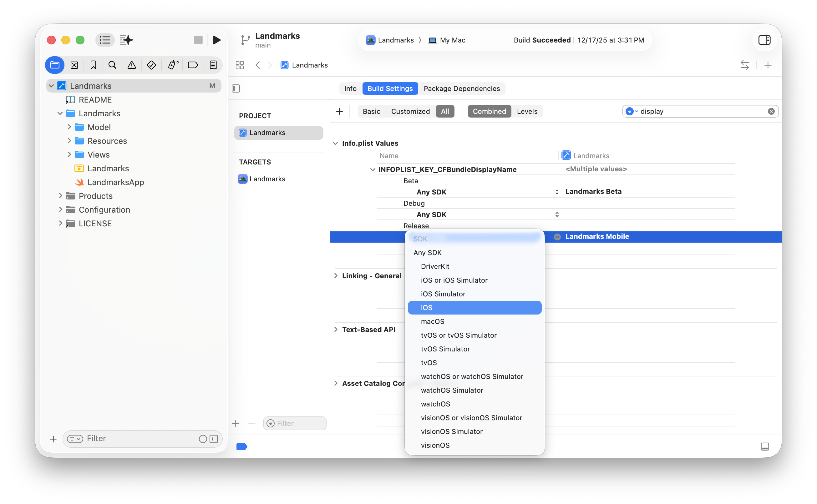
Task: Click the git branch icon beside Landmarks main
Action: pyautogui.click(x=246, y=40)
